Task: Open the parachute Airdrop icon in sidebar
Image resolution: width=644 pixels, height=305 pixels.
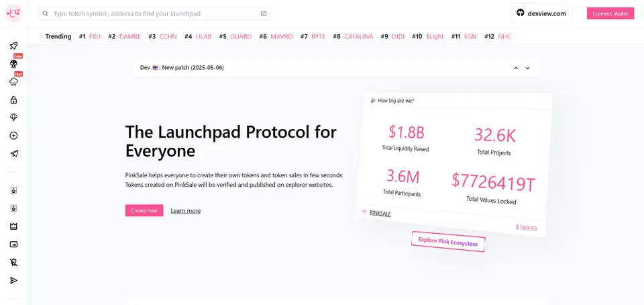Action: coord(13,118)
